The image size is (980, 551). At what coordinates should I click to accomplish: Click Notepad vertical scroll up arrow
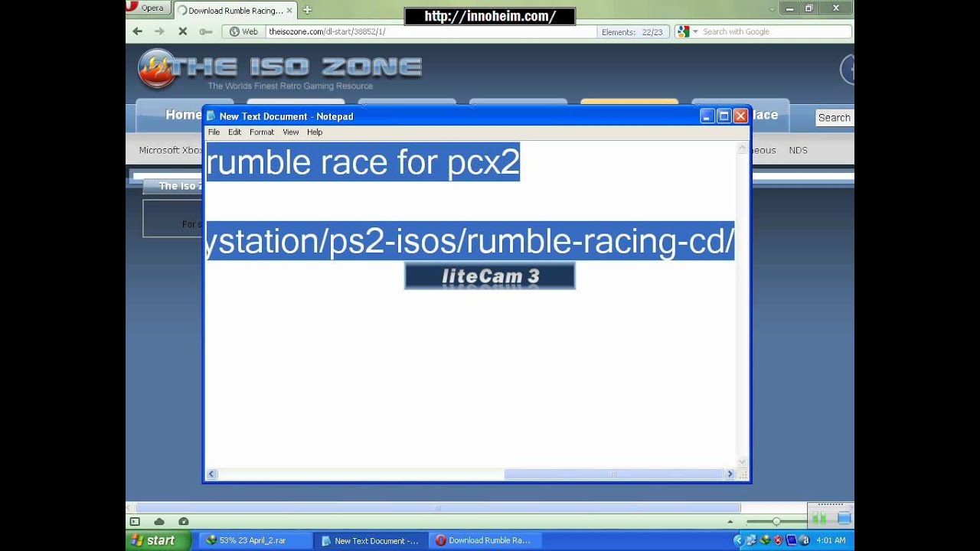[742, 148]
